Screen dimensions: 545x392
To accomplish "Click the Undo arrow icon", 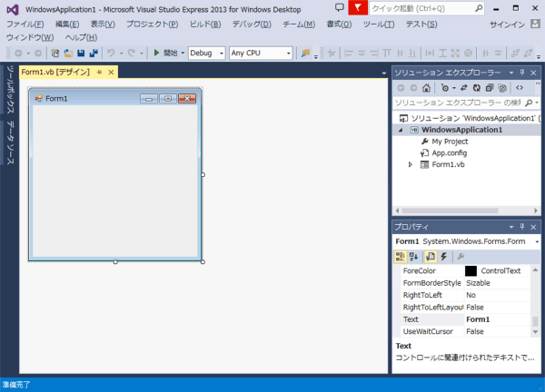I will [111, 54].
